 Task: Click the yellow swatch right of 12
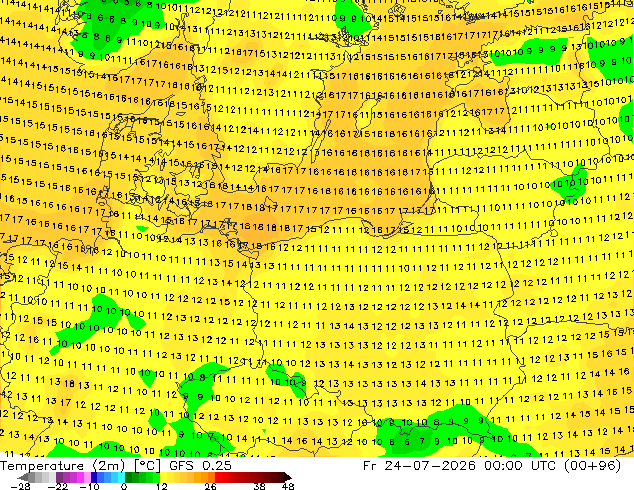pos(163,477)
